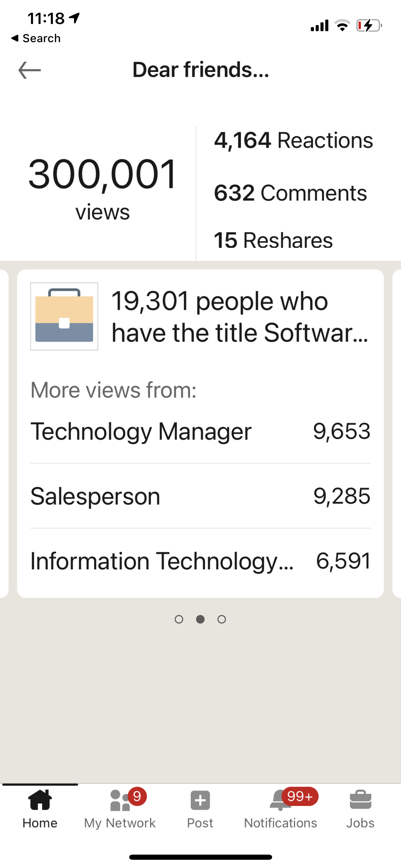The image size is (401, 868).
Task: Tap the Information Technology row
Action: pyautogui.click(x=200, y=561)
